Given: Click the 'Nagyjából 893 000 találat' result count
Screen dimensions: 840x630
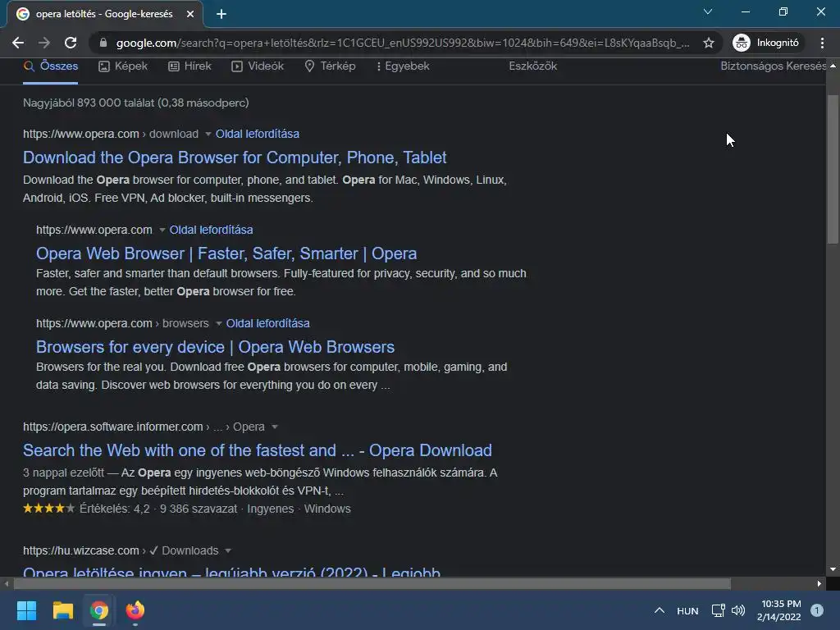Looking at the screenshot, I should coord(135,103).
